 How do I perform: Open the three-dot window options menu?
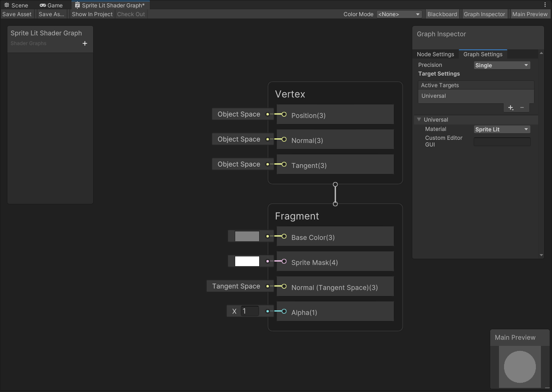click(545, 5)
